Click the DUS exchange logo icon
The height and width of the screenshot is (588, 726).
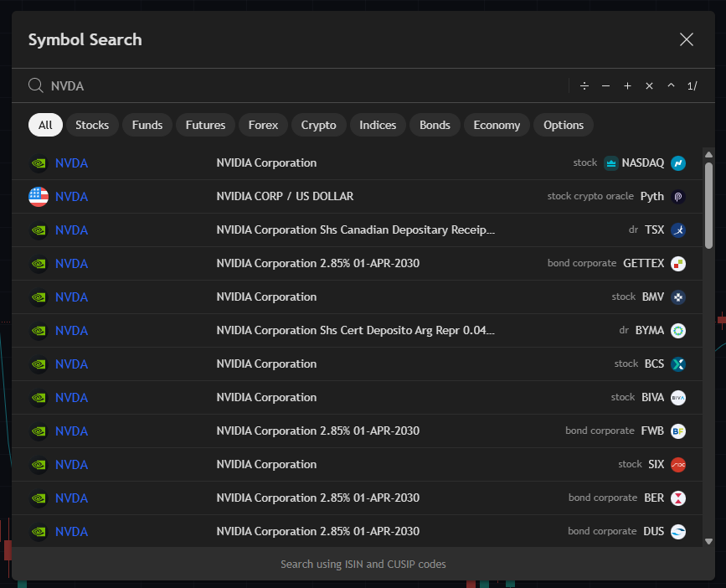click(678, 532)
